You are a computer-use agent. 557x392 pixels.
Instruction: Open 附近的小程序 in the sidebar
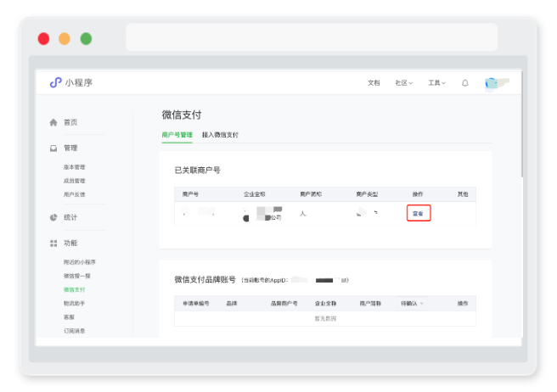point(80,262)
